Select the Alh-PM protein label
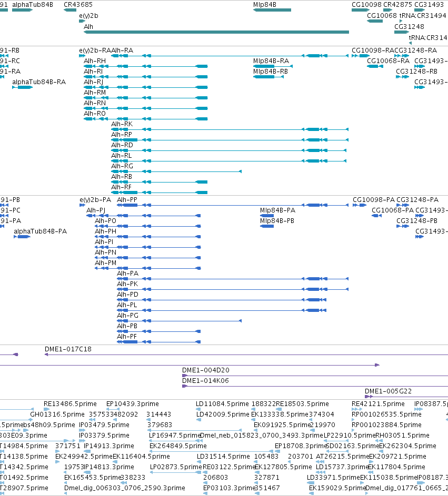The image size is (448, 496). coord(105,263)
